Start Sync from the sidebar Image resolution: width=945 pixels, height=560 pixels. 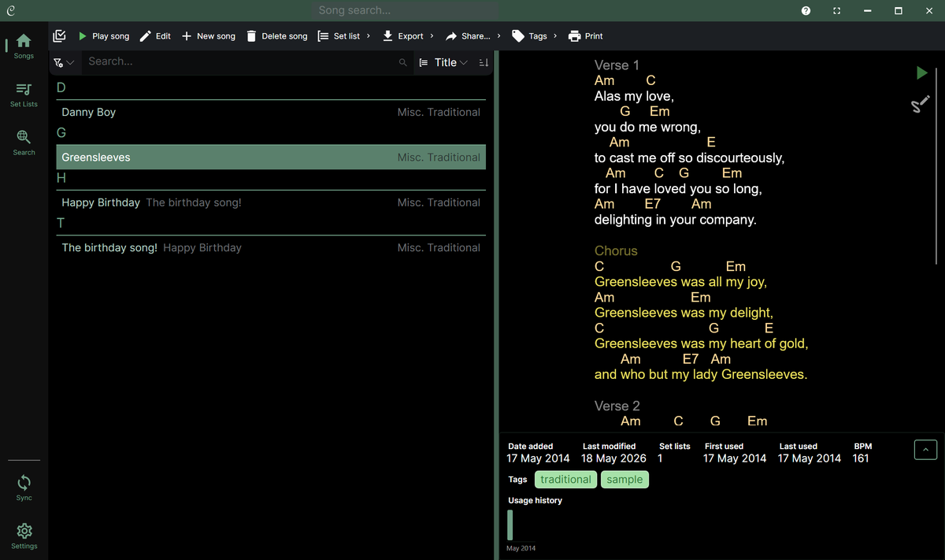point(24,488)
